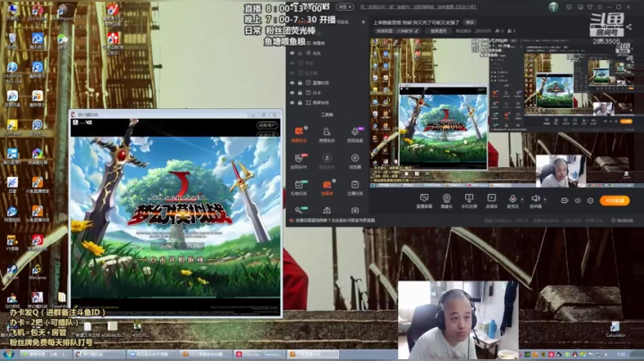Click the recording camera icon beside 关闭直播
The image size is (644, 361).
coord(564,200)
